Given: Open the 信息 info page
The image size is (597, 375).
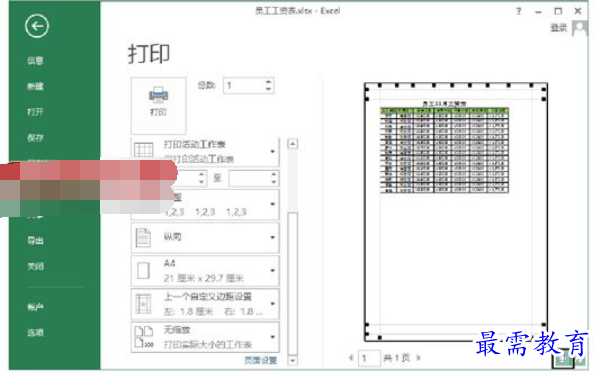Looking at the screenshot, I should click(x=35, y=61).
